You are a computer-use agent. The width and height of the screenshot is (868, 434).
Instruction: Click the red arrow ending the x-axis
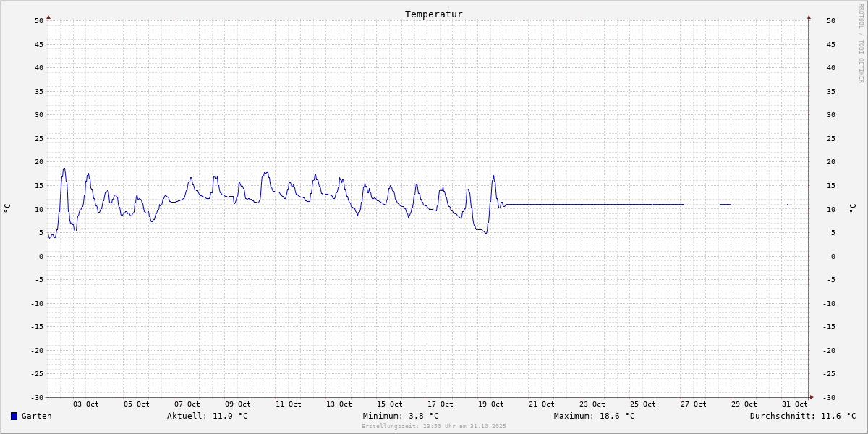pyautogui.click(x=812, y=397)
